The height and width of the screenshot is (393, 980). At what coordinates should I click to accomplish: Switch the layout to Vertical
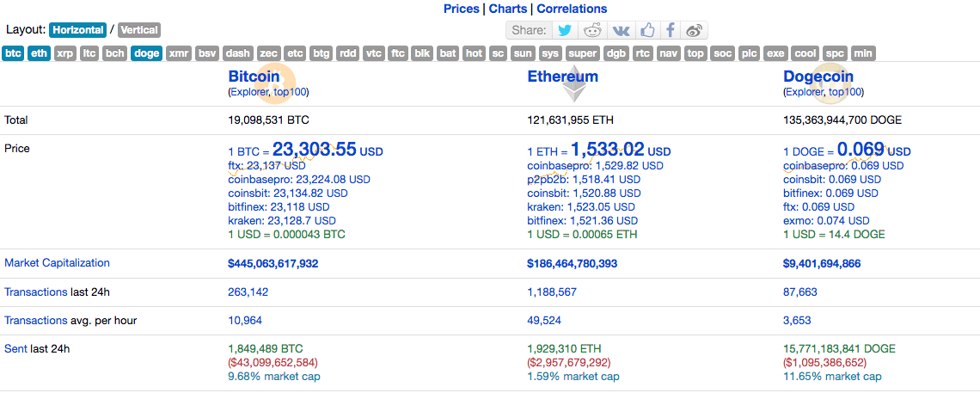coord(139,29)
